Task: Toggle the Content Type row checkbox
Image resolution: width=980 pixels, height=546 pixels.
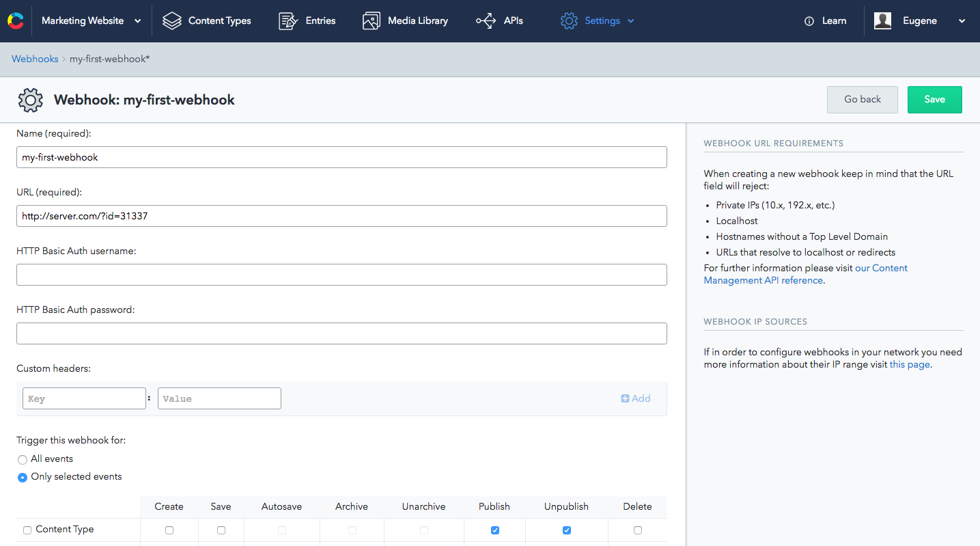Action: tap(27, 530)
